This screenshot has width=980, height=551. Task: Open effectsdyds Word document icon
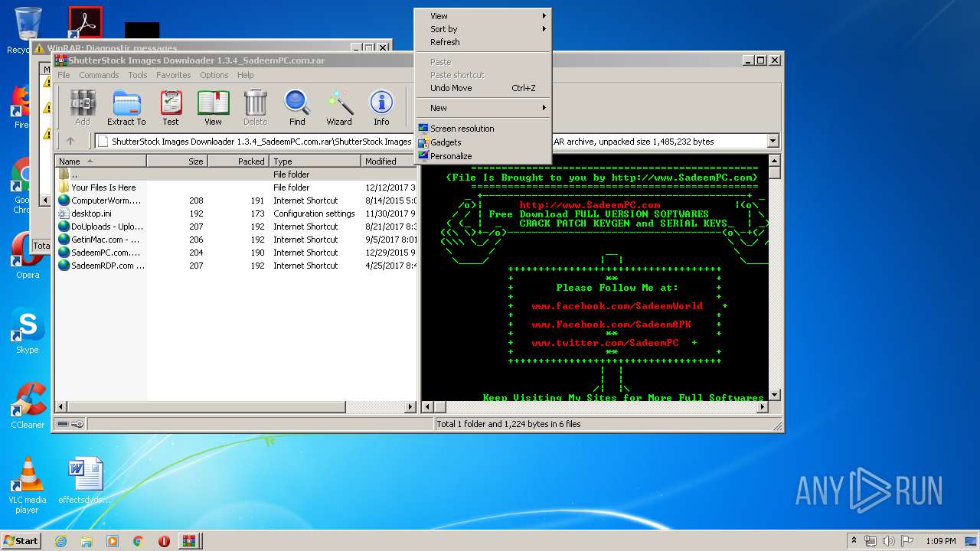click(x=84, y=481)
